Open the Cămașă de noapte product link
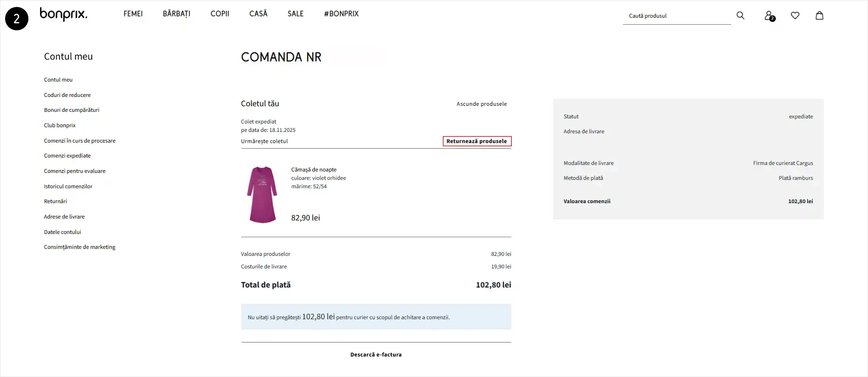Viewport: 868px width, 377px height. [314, 170]
